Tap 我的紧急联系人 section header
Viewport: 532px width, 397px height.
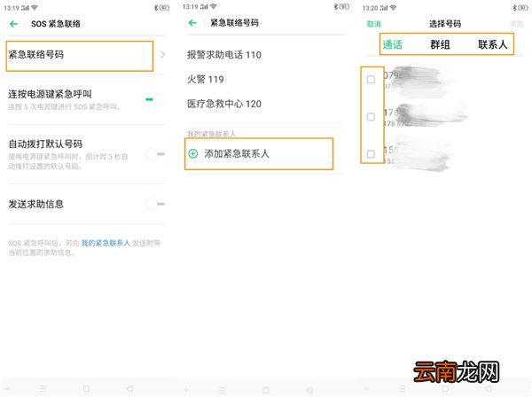211,134
